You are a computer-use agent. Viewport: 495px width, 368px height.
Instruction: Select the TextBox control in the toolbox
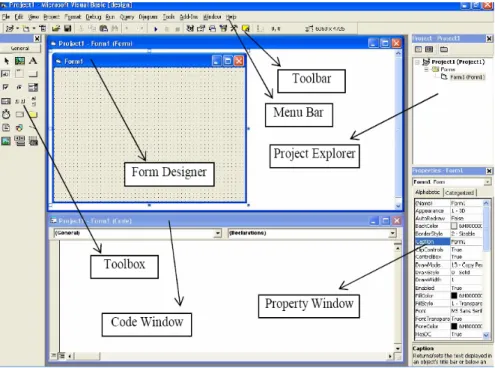[x=6, y=74]
